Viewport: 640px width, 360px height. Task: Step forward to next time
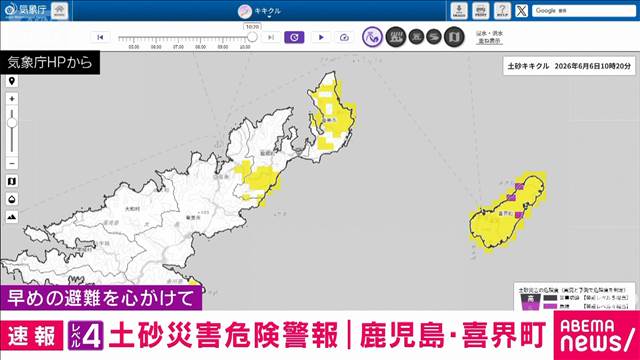coord(271,37)
